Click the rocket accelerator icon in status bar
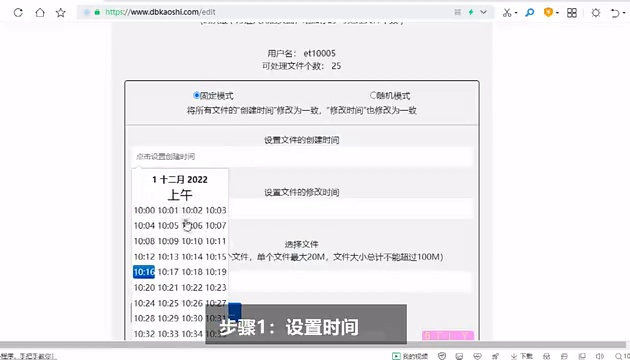 click(495, 356)
